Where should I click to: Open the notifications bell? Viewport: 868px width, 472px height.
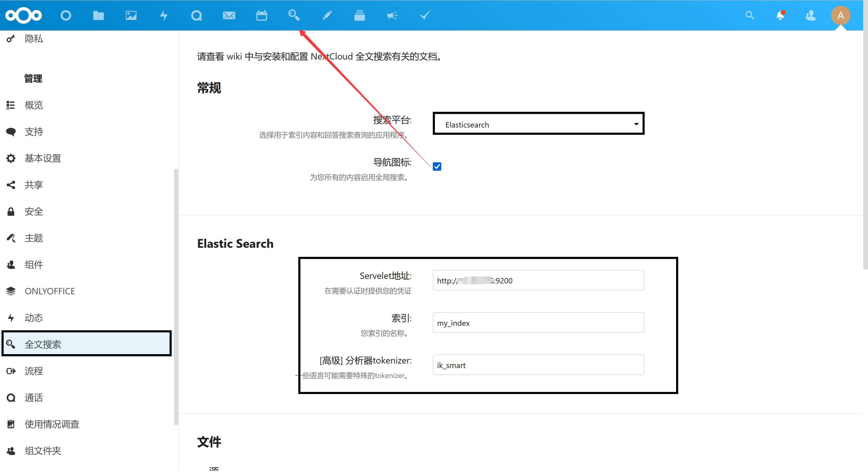point(781,15)
